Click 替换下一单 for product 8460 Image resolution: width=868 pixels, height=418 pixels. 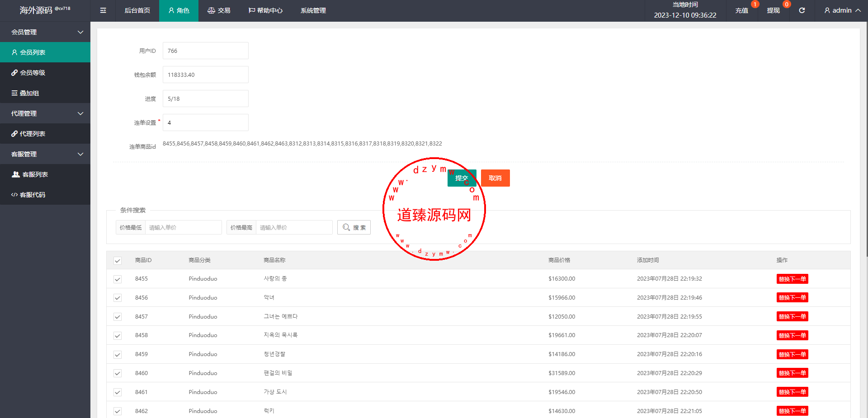(793, 373)
